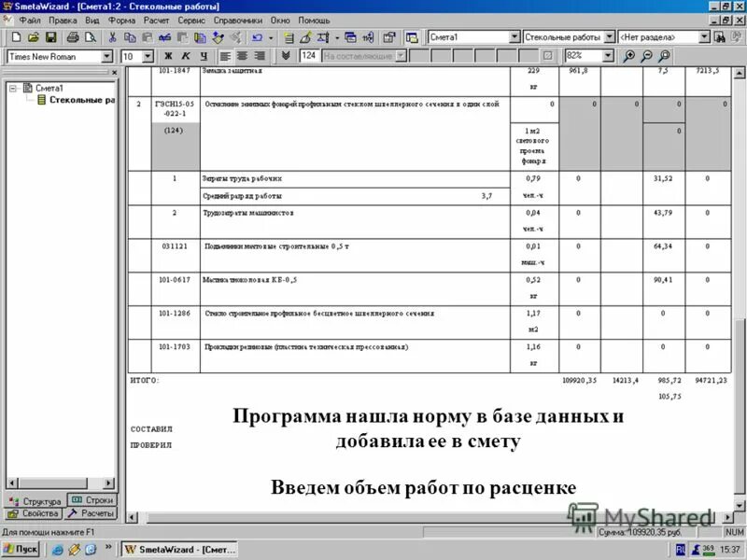Image resolution: width=747 pixels, height=560 pixels.
Task: Open the Вид menu
Action: pyautogui.click(x=92, y=21)
